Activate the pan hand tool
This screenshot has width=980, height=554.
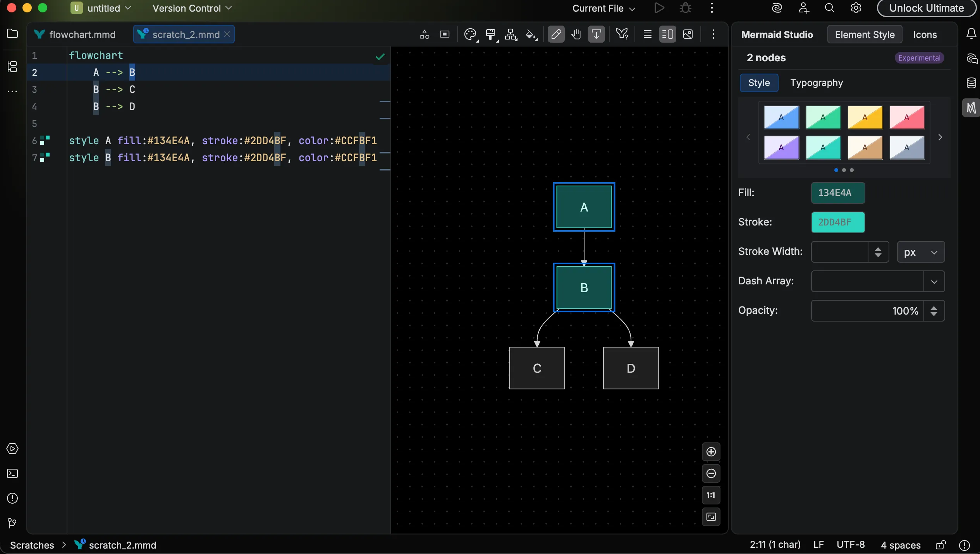click(576, 34)
